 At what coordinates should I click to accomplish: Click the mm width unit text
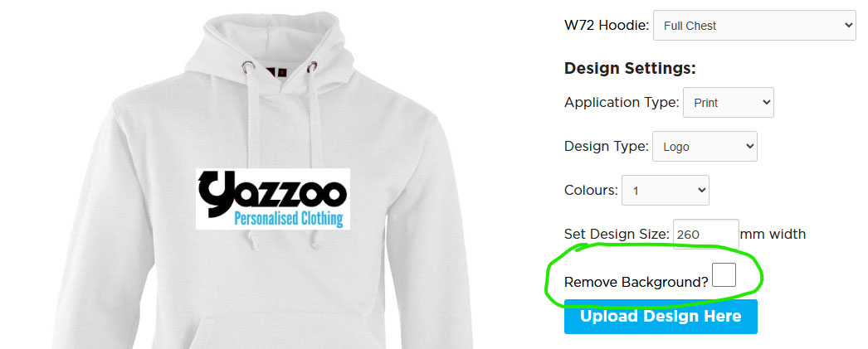[x=773, y=234]
